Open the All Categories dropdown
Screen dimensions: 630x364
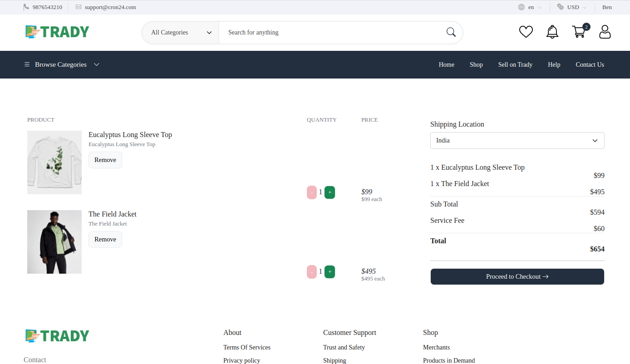pyautogui.click(x=180, y=32)
